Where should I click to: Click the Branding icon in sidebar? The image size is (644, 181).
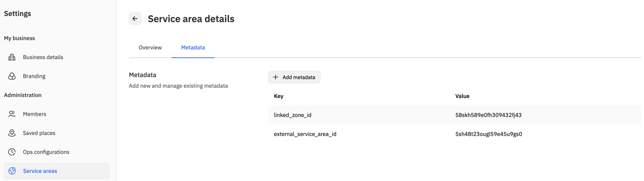[12, 76]
